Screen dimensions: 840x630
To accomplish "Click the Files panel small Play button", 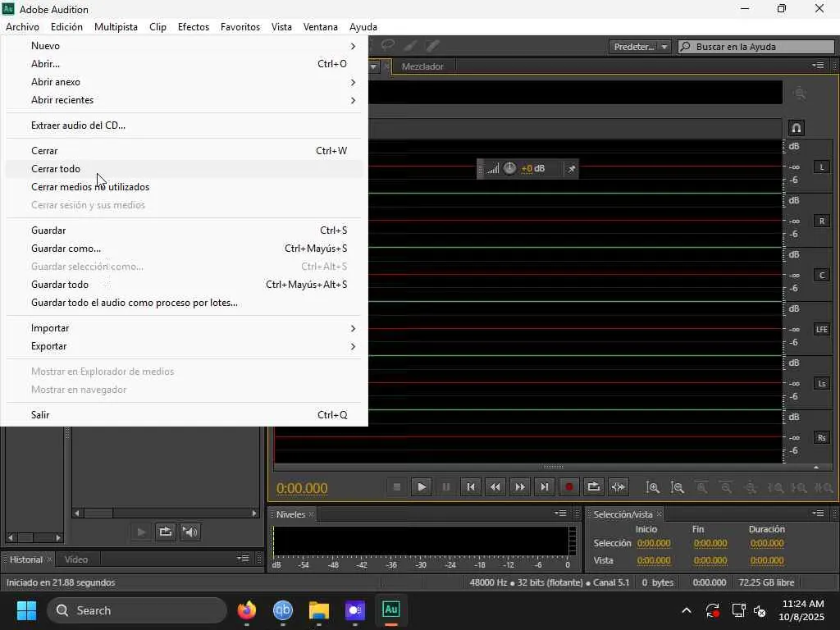I will click(x=141, y=532).
